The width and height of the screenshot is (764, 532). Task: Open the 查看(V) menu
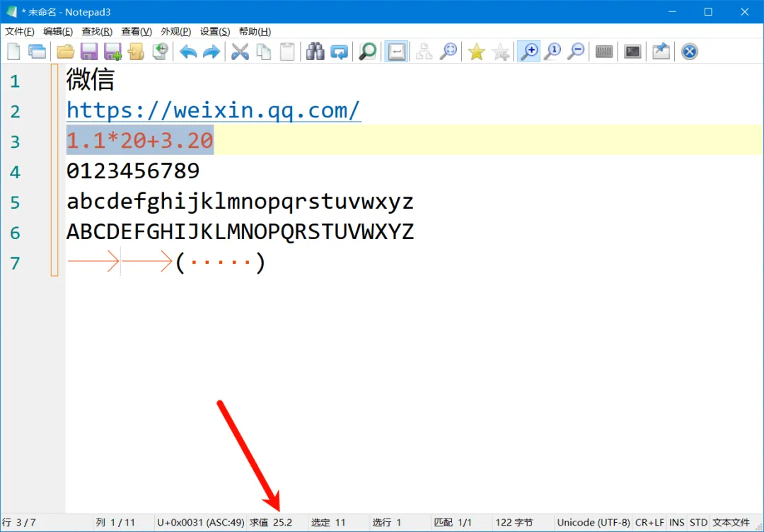(x=137, y=32)
